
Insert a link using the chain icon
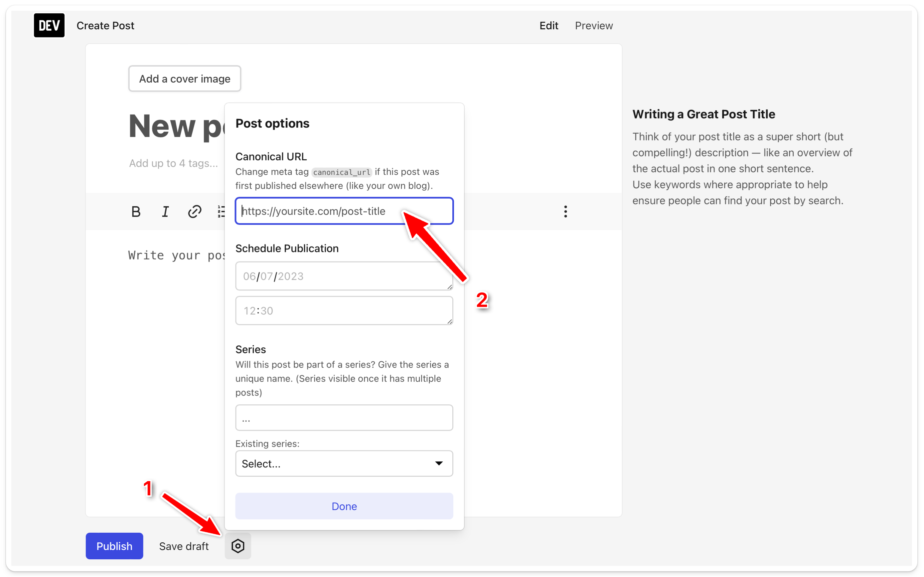(x=195, y=212)
